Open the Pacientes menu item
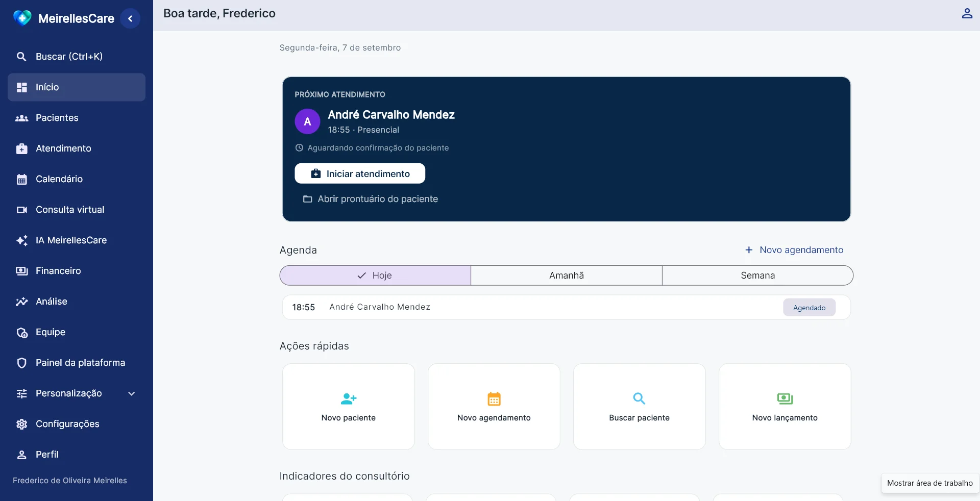 tap(77, 118)
